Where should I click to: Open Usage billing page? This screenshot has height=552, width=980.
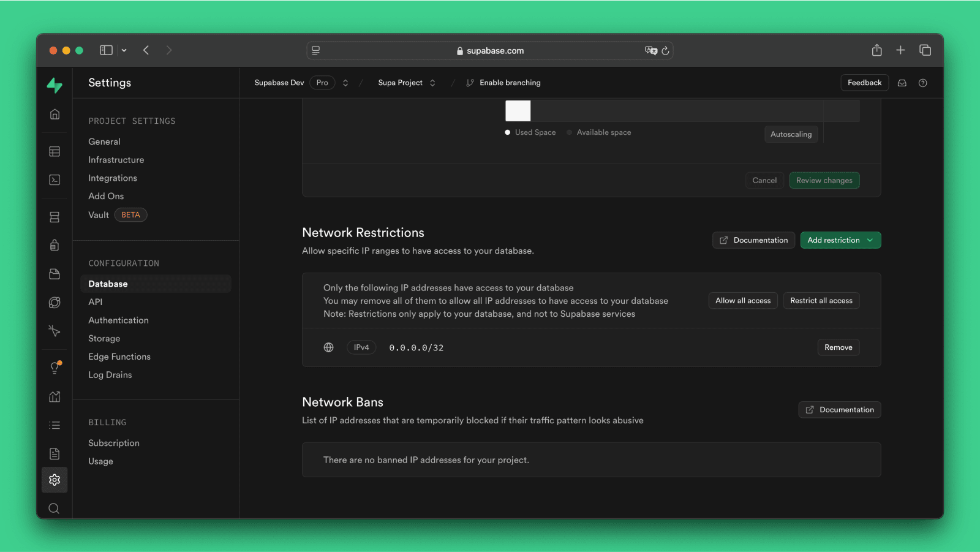(100, 461)
